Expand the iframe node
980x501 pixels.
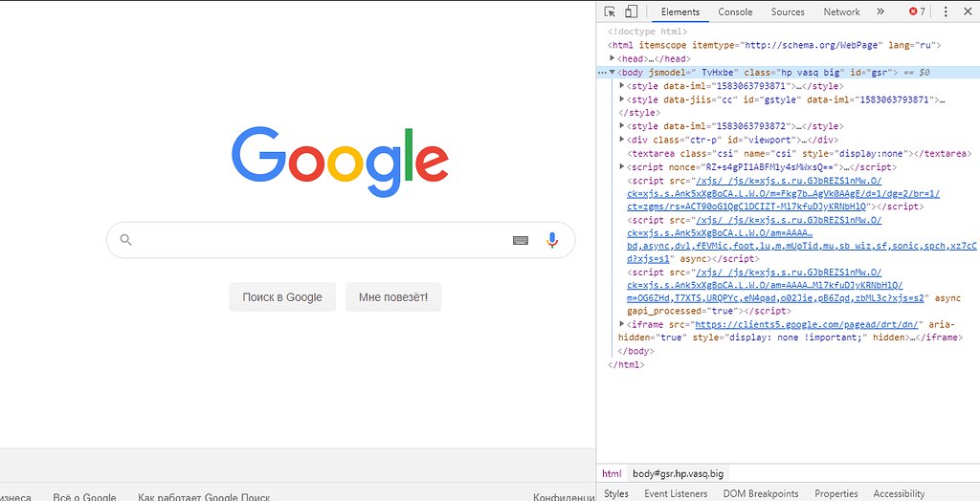622,323
